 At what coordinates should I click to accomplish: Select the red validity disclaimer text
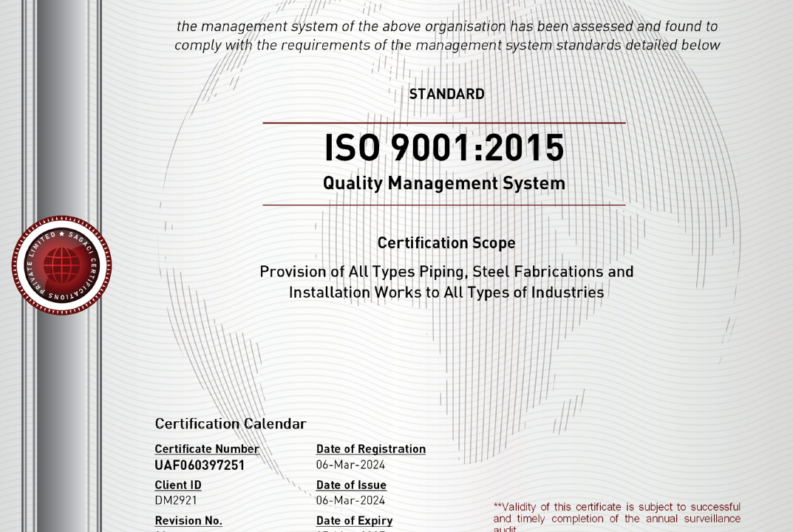(x=617, y=513)
